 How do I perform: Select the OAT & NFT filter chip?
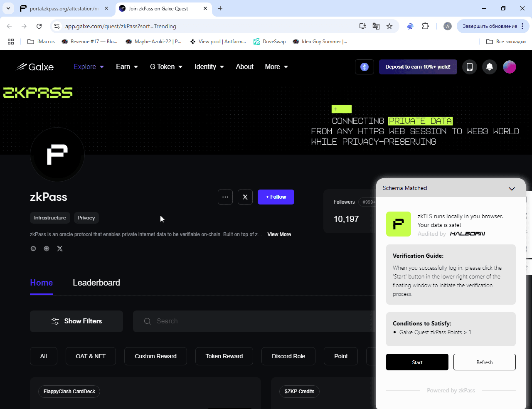[91, 356]
